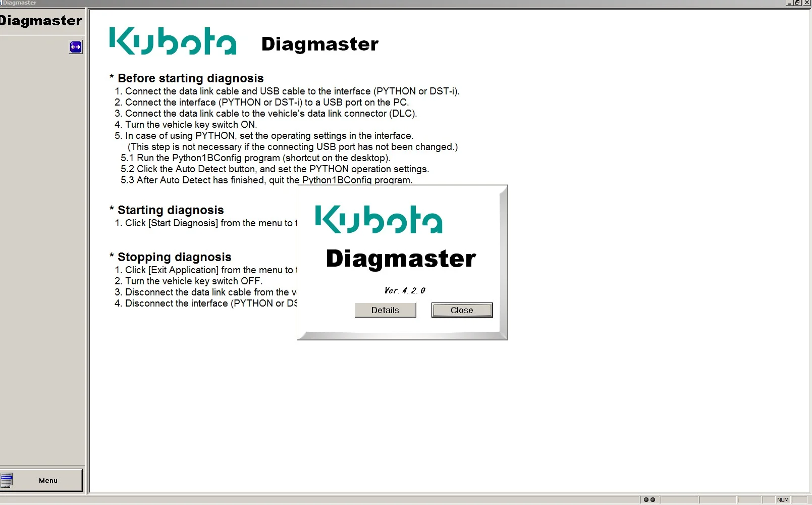Screen dimensions: 812x505
Task: Open Details in the version dialog
Action: (386, 310)
